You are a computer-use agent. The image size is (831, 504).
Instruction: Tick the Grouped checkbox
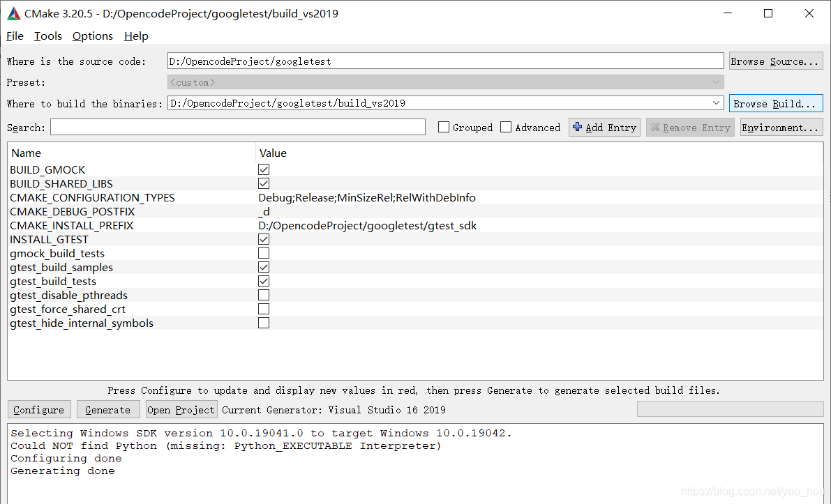click(444, 127)
